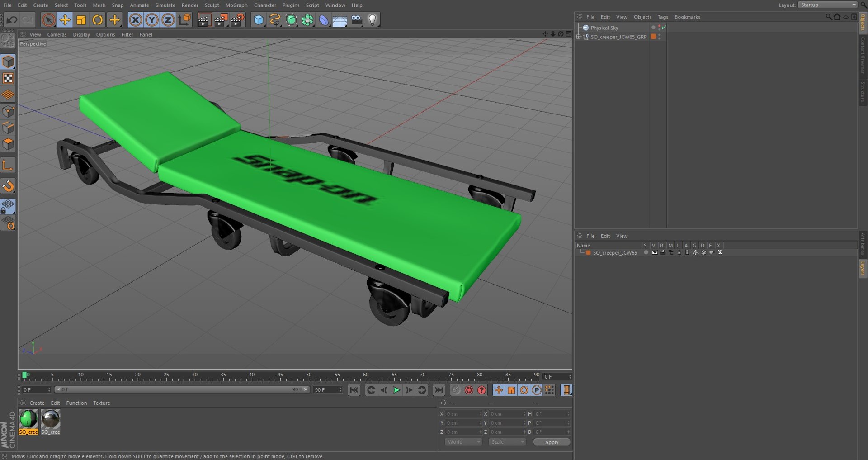Open the Simulate menu
The width and height of the screenshot is (868, 460).
(x=165, y=5)
